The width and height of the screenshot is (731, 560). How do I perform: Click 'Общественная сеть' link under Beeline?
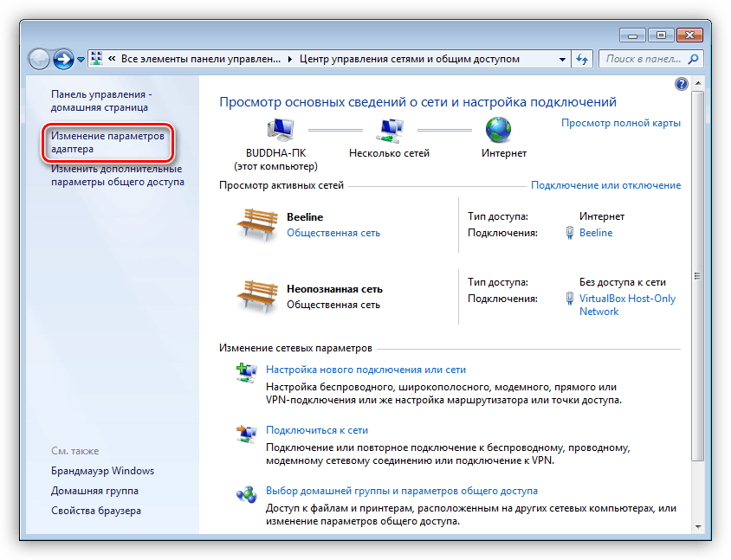point(333,233)
